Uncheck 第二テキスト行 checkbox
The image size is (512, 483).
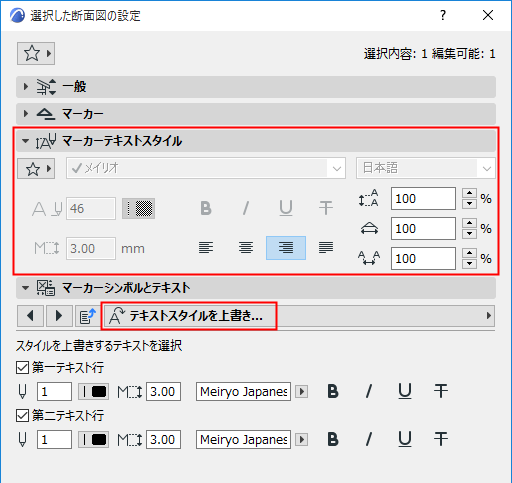point(22,416)
